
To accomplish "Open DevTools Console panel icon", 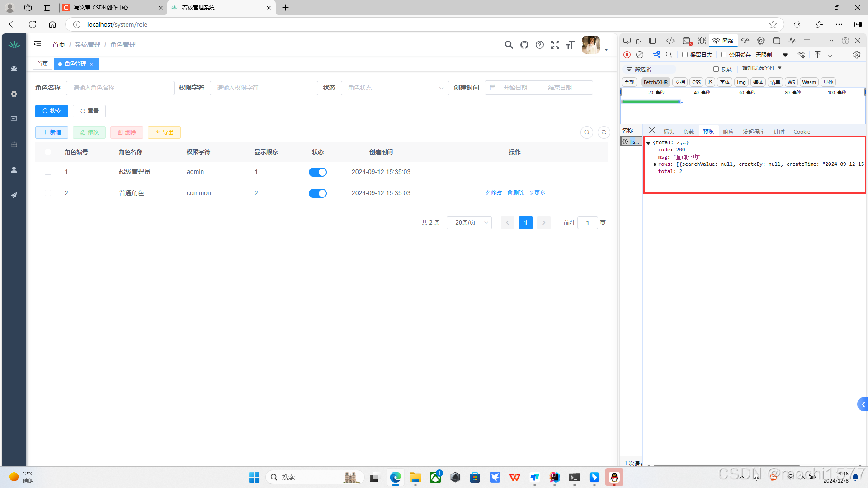I will pos(687,41).
